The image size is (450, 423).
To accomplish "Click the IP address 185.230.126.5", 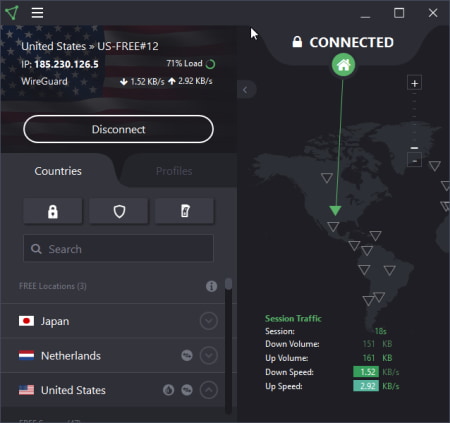I will pyautogui.click(x=66, y=64).
